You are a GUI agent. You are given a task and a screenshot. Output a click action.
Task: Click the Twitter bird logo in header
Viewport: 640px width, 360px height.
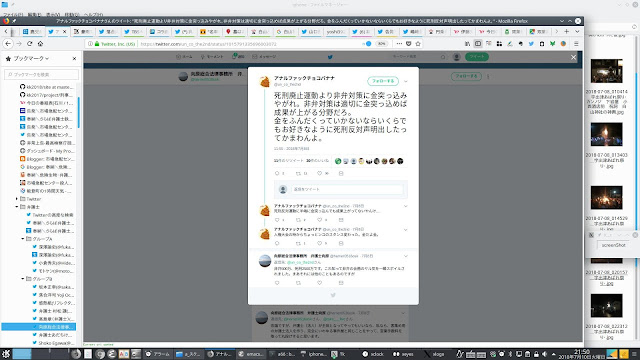point(330,57)
